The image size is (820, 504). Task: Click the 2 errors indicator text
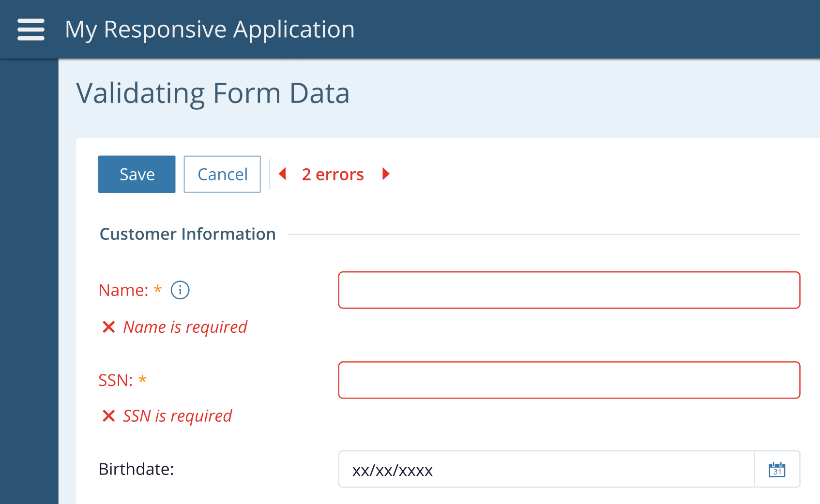[333, 175]
